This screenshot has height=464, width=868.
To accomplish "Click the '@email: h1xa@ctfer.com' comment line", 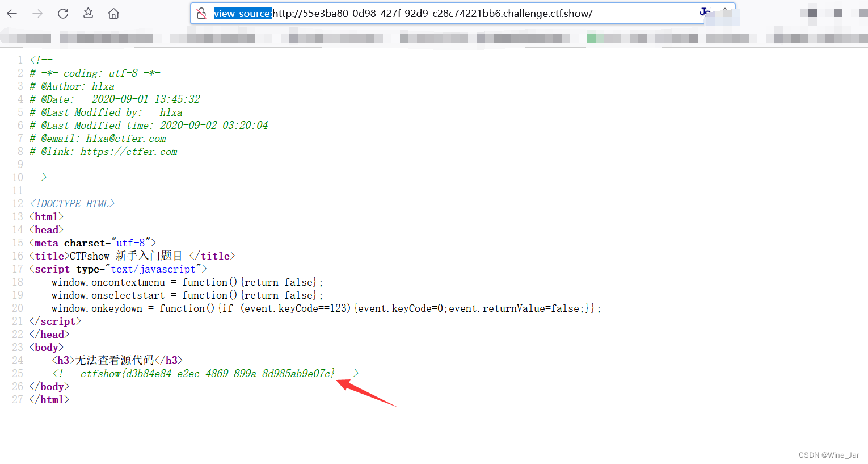I will 98,139.
